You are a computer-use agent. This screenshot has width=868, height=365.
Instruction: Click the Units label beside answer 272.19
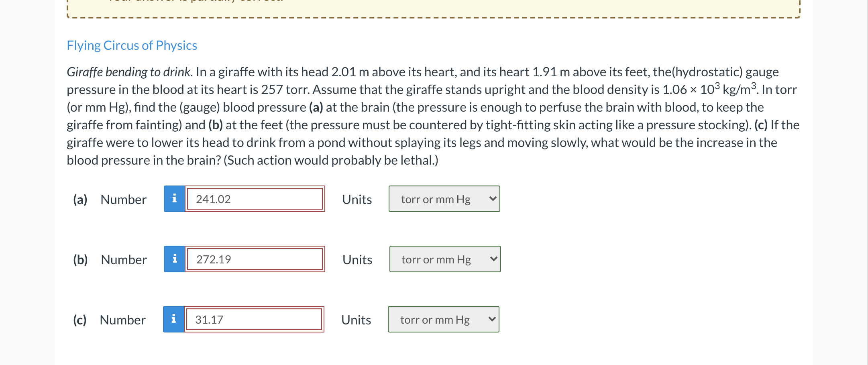tap(357, 260)
